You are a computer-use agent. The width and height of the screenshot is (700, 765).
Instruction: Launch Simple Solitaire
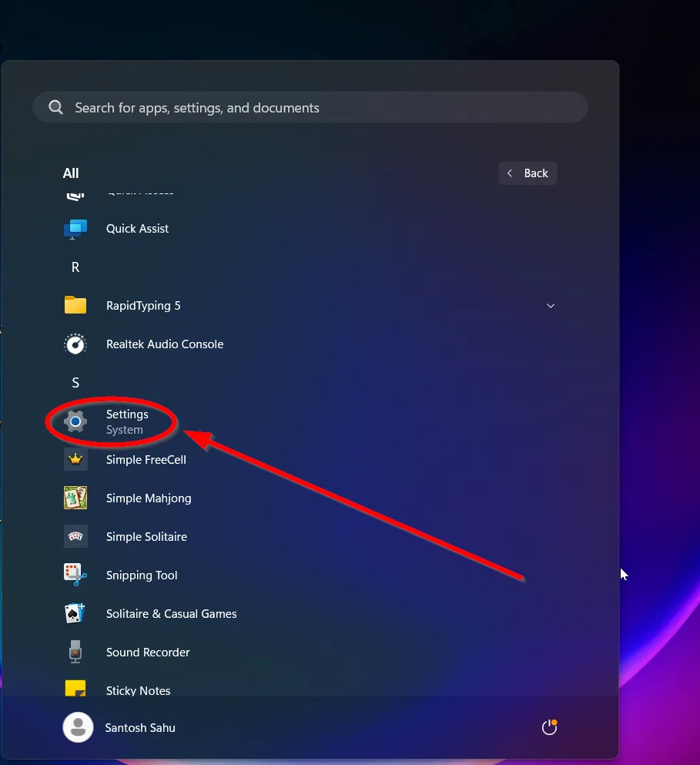click(146, 536)
